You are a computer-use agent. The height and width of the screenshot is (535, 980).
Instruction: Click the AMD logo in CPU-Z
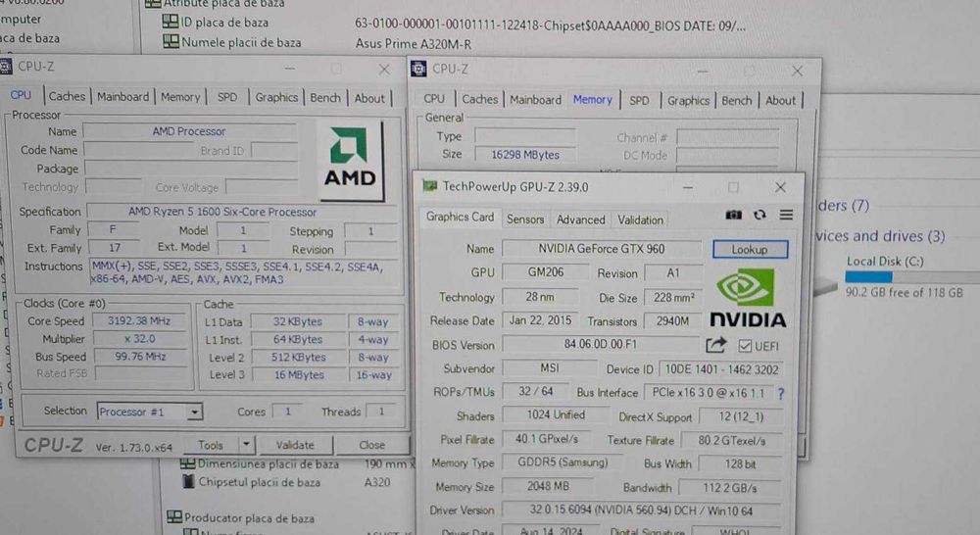(x=350, y=160)
